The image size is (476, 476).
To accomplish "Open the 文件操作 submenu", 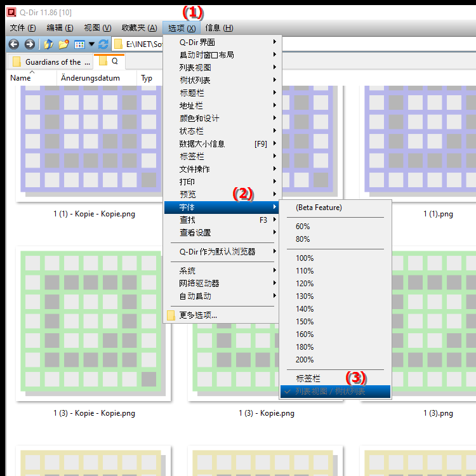I will (x=221, y=169).
